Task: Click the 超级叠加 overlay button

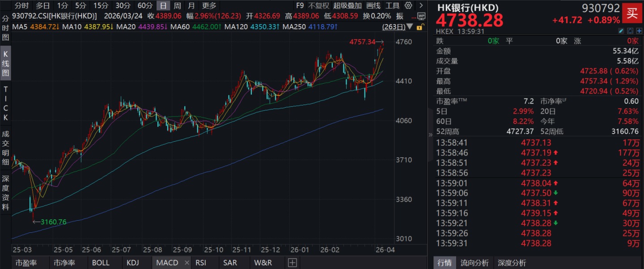Action: 347,6
